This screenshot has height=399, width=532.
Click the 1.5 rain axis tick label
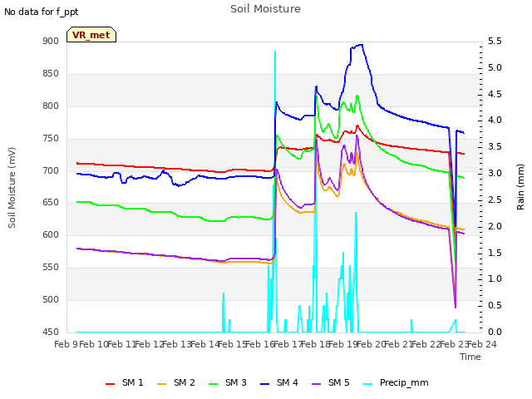495,253
